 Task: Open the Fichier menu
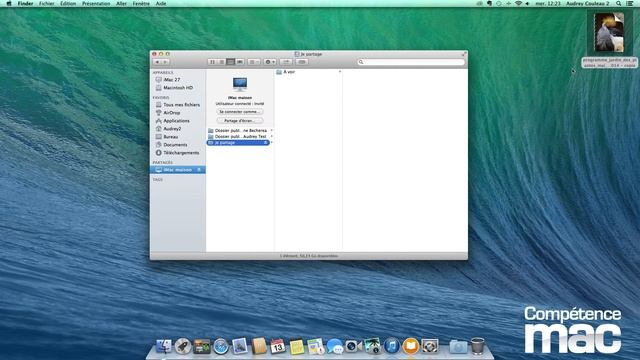[x=47, y=3]
